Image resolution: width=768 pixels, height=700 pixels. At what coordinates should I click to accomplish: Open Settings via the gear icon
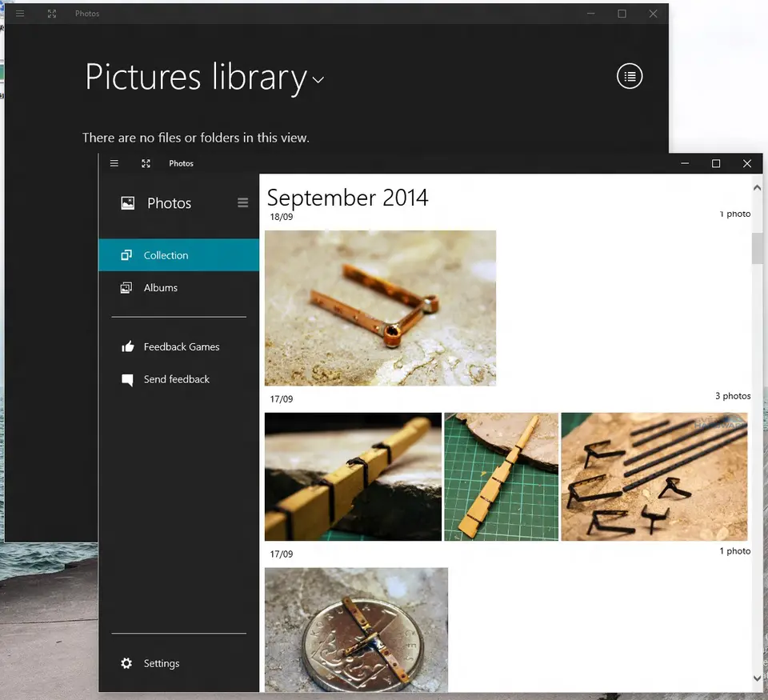point(126,663)
